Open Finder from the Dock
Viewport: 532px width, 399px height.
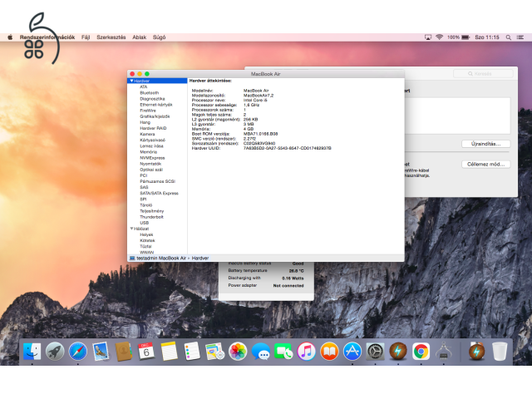tap(32, 351)
